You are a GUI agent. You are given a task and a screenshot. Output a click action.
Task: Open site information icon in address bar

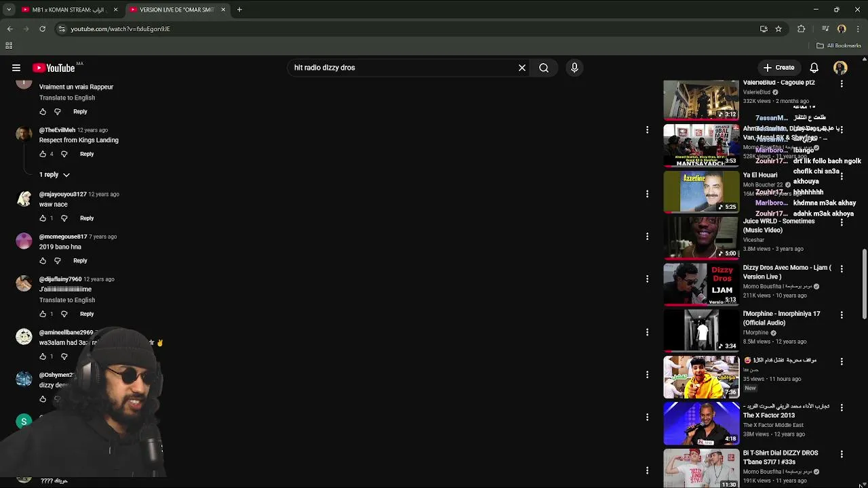tap(62, 29)
